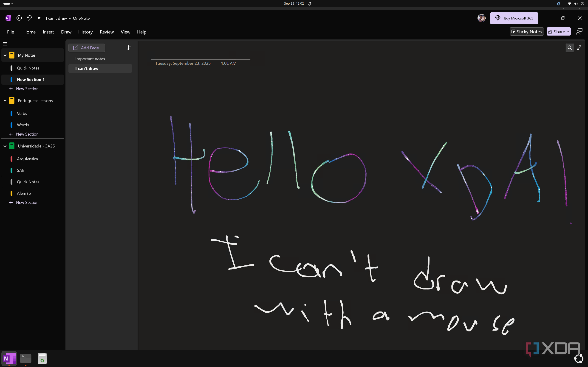Open the page sort order icon
This screenshot has width=588, height=367.
(129, 48)
